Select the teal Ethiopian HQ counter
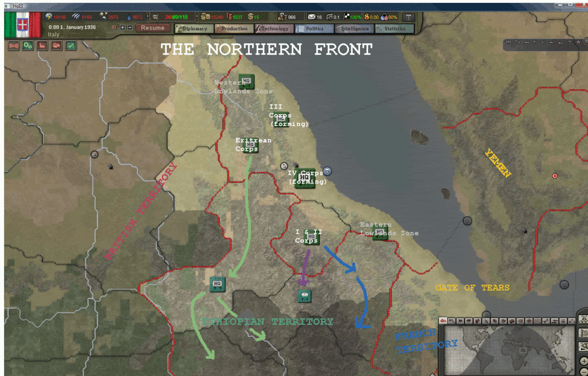 (218, 285)
